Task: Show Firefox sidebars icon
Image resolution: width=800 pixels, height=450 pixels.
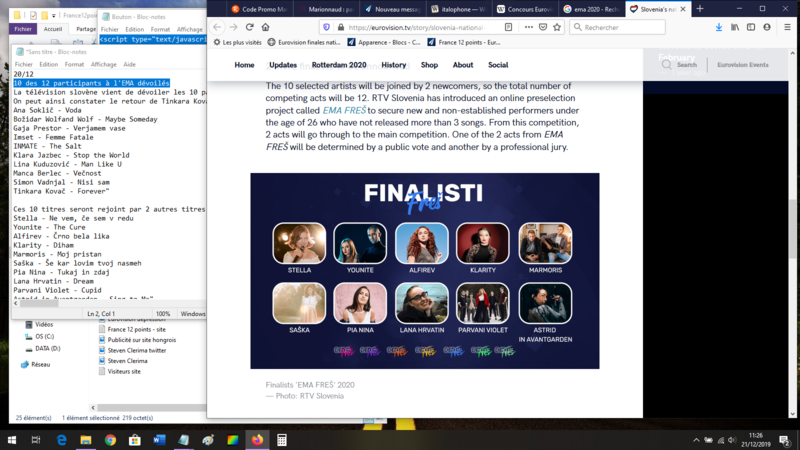Action: click(x=751, y=27)
